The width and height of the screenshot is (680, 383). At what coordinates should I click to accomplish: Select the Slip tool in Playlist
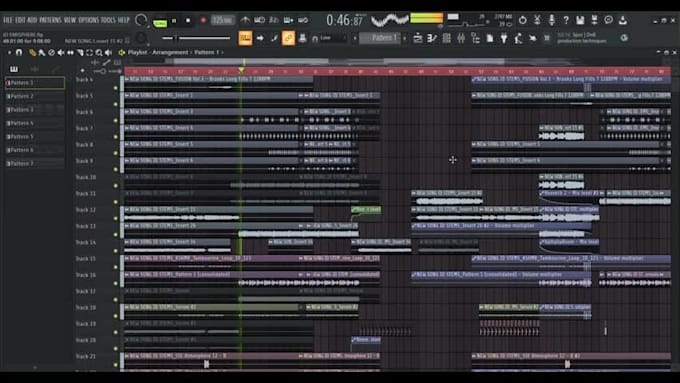tap(70, 52)
